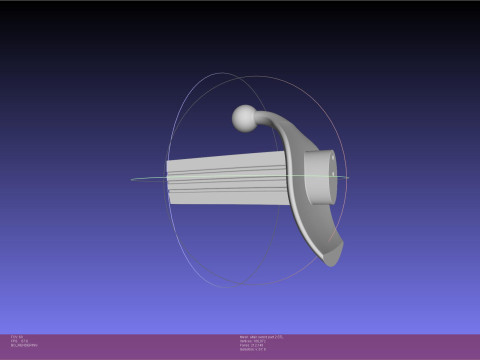Select the ridged rectangular grip of the model

point(227,178)
